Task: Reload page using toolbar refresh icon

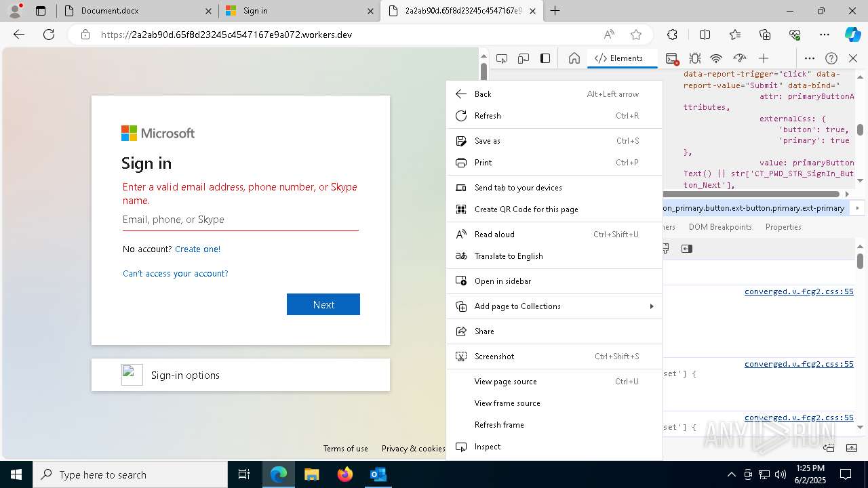Action: point(49,35)
